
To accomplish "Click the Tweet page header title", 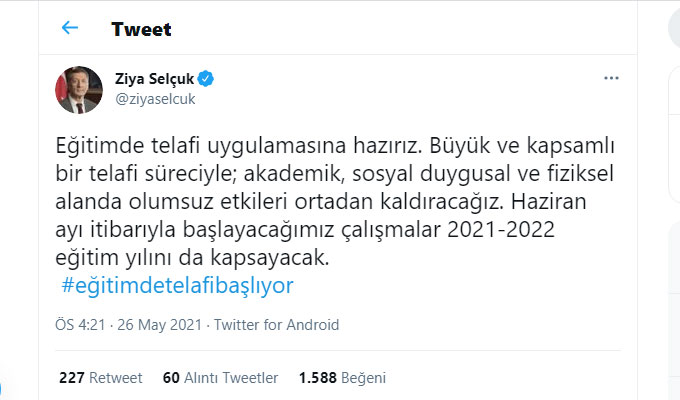I will (142, 28).
